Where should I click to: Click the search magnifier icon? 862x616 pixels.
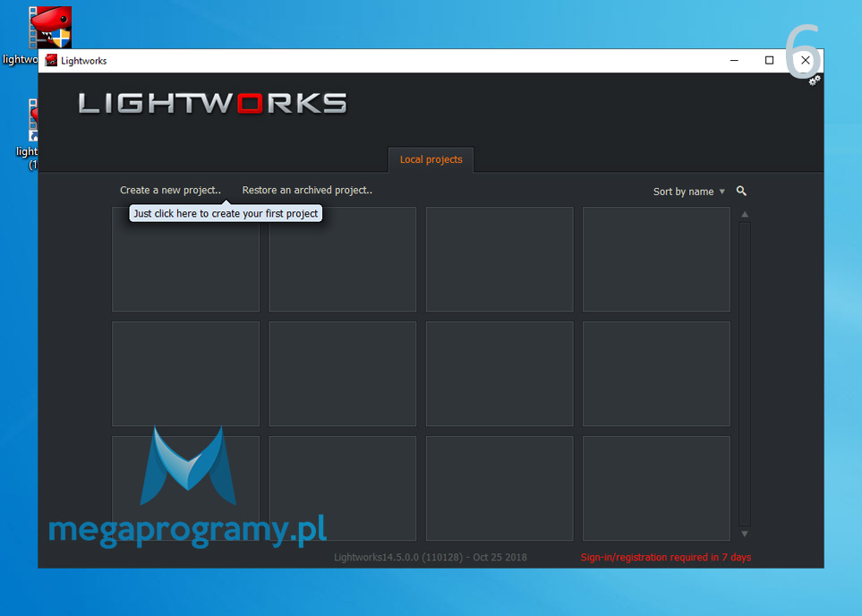[x=741, y=191]
